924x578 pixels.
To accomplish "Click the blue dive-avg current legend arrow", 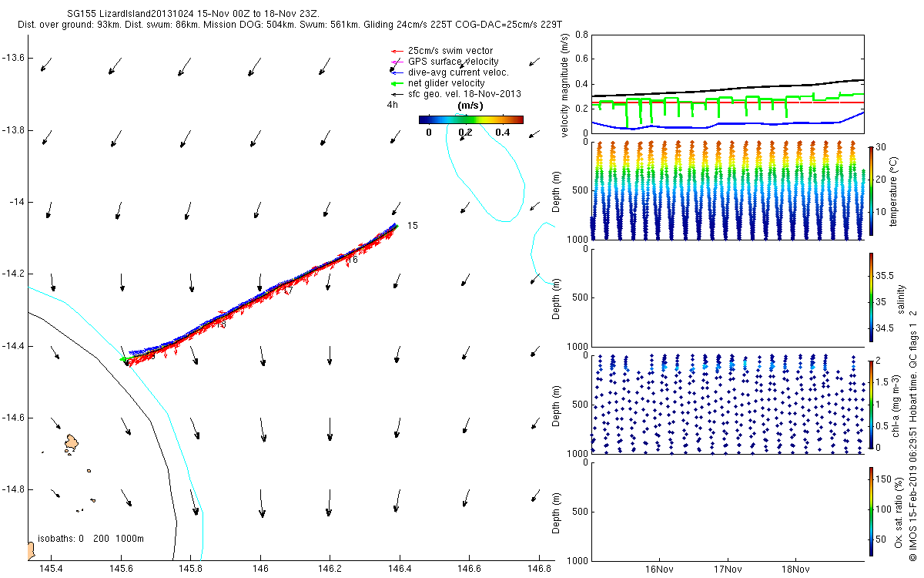I will (x=397, y=72).
